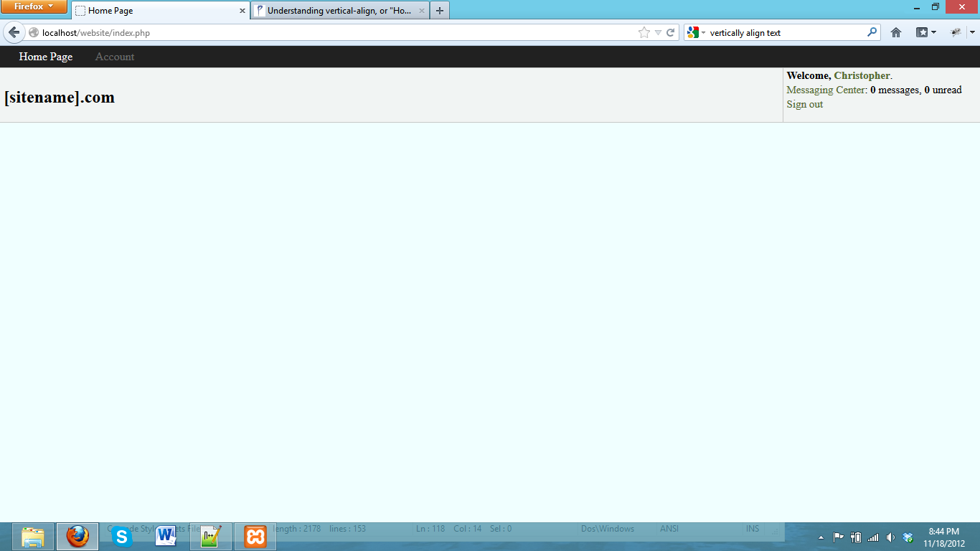Open the Messaging Center link
The image size is (980, 551).
[826, 90]
